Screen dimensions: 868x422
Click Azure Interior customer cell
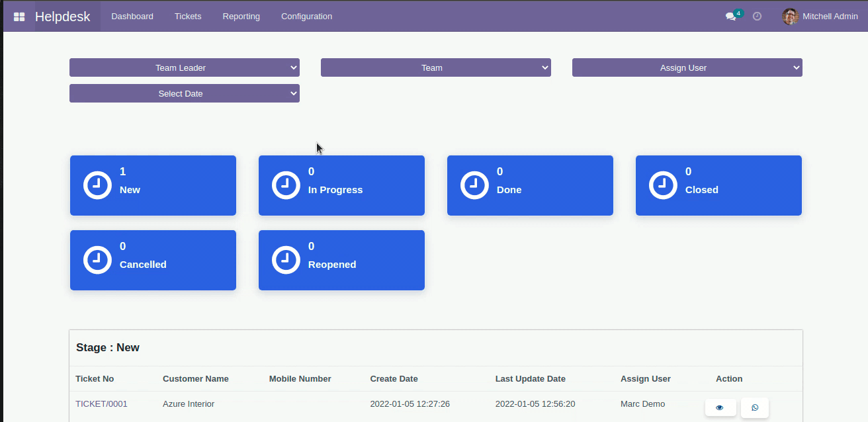[189, 403]
